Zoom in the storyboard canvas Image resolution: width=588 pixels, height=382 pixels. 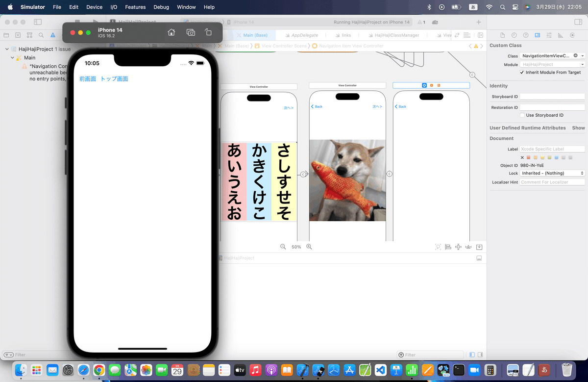(x=309, y=247)
